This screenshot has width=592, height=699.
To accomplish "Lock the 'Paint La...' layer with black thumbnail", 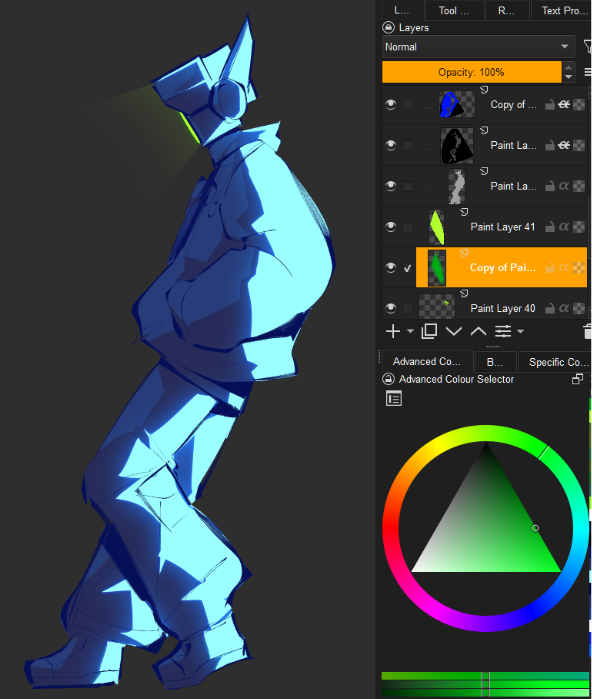I will click(550, 145).
